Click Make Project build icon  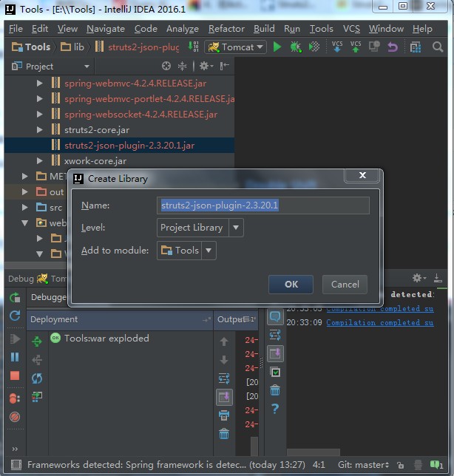[x=194, y=47]
